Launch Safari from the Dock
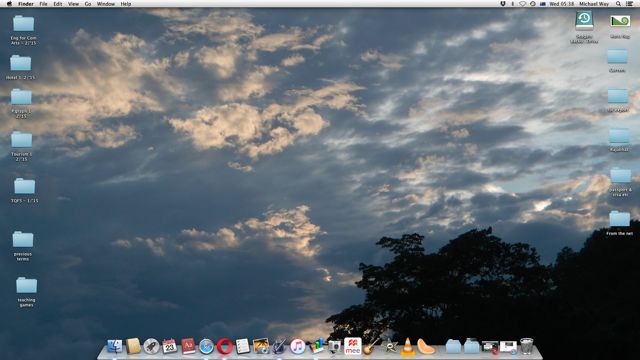Screen dimensions: 640x360 pos(207,347)
